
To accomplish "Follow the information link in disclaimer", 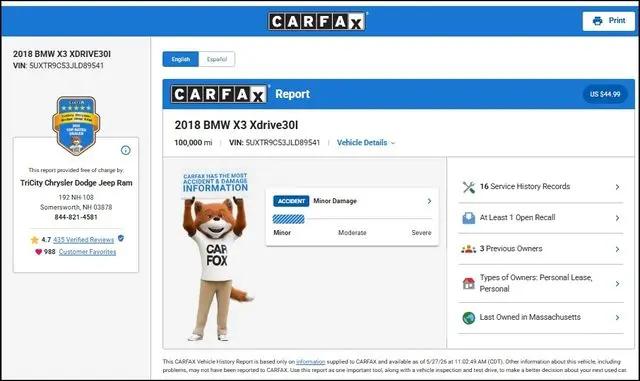I will 311,362.
